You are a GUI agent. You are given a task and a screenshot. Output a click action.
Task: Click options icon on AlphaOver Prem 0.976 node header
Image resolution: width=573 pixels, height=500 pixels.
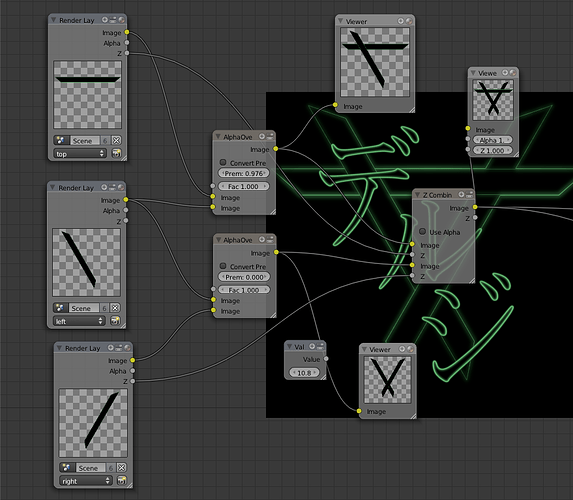coord(270,136)
